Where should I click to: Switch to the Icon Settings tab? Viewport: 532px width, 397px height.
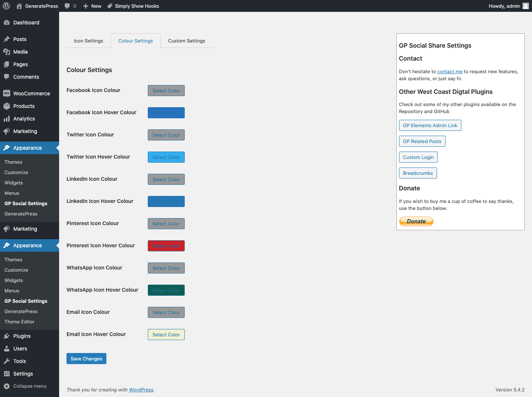click(x=88, y=41)
